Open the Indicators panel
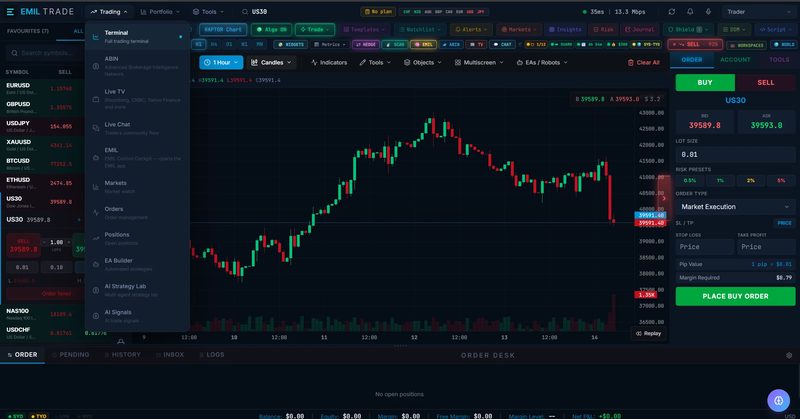800x419 pixels. coord(329,62)
